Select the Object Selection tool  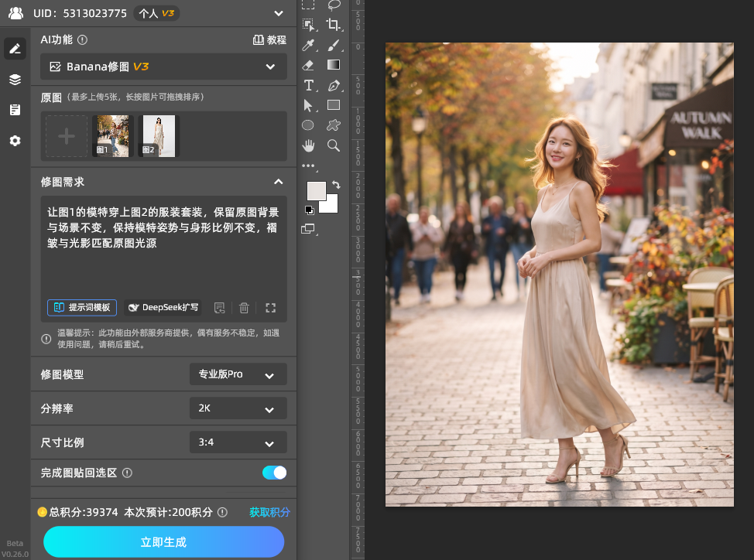click(x=308, y=24)
